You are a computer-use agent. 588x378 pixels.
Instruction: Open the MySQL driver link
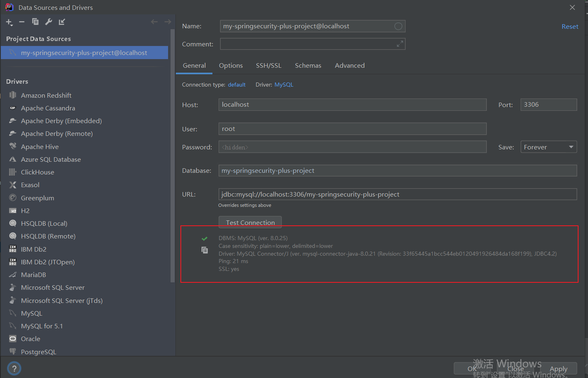284,85
